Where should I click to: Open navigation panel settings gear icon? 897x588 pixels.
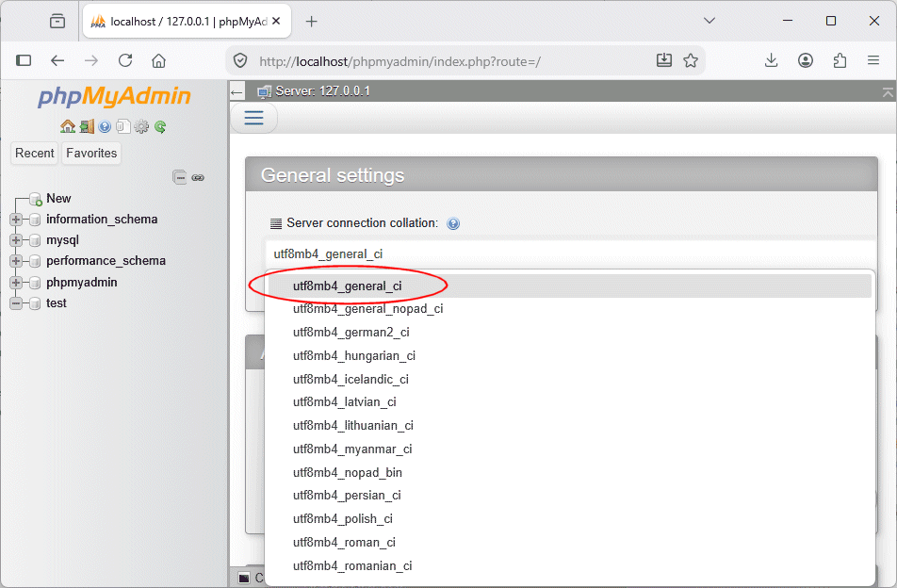(x=141, y=126)
